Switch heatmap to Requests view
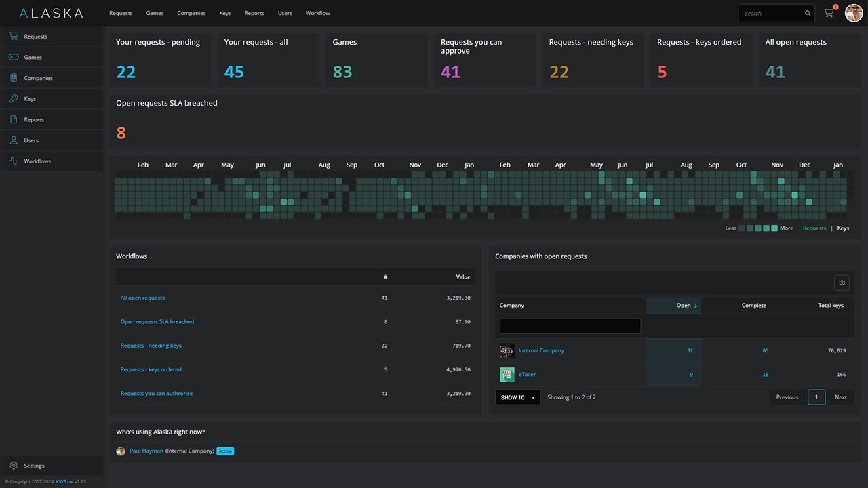 click(814, 228)
